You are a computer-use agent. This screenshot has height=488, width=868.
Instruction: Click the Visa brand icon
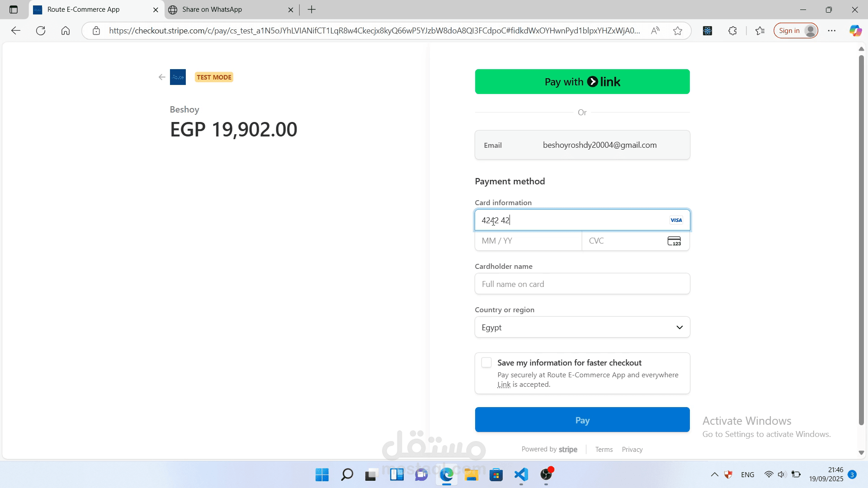coord(676,221)
